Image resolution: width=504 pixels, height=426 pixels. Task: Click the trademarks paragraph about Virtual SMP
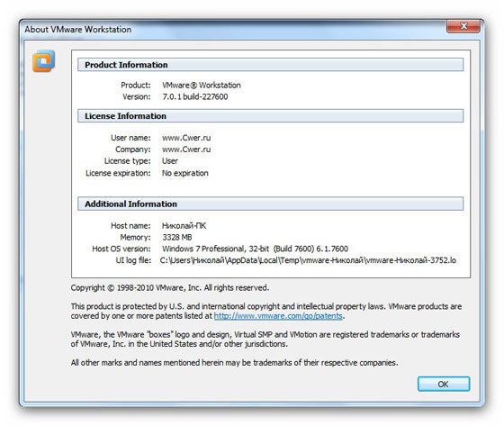pyautogui.click(x=265, y=340)
